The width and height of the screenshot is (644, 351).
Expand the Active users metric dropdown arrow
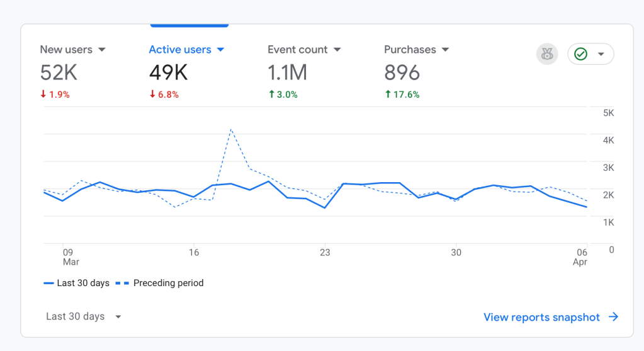tap(220, 50)
